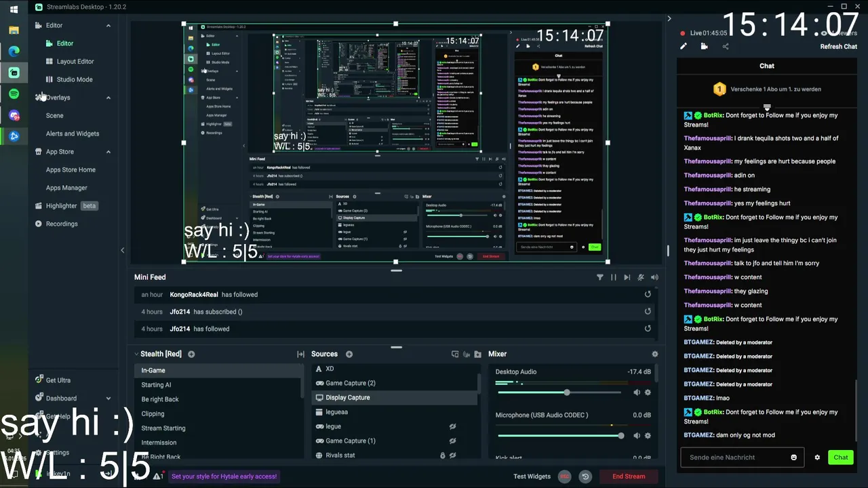868x488 pixels.
Task: Select the Starting AI scene
Action: pyautogui.click(x=218, y=385)
